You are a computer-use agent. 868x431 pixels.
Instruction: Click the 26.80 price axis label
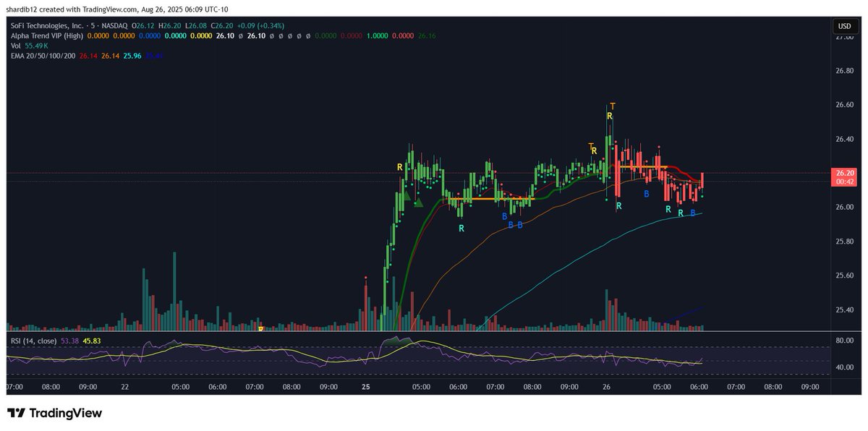pos(844,71)
